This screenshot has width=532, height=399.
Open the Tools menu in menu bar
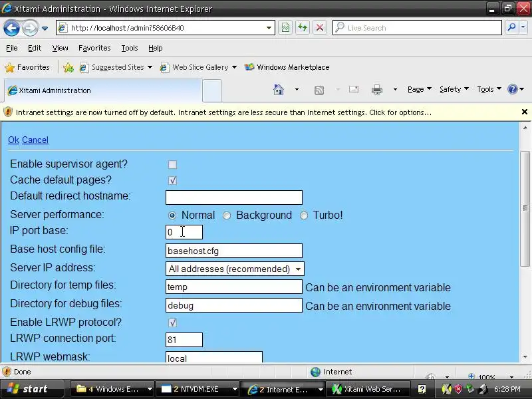(x=130, y=48)
